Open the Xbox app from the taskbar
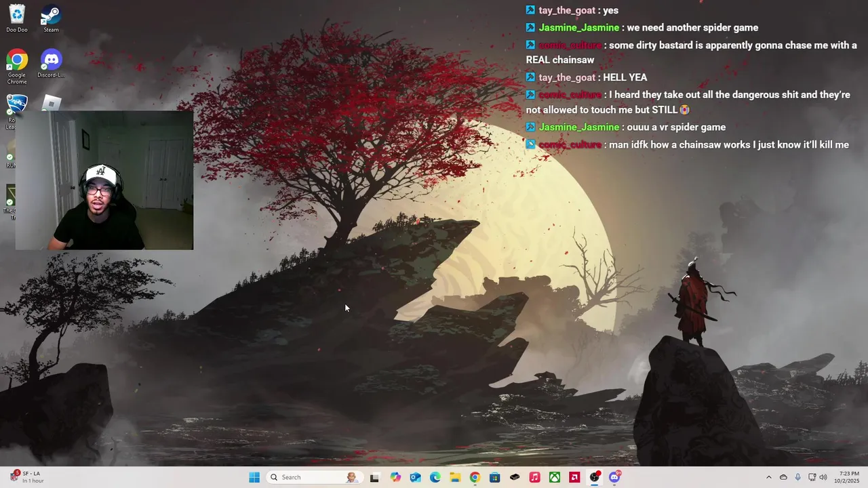Image resolution: width=868 pixels, height=488 pixels. 555,477
